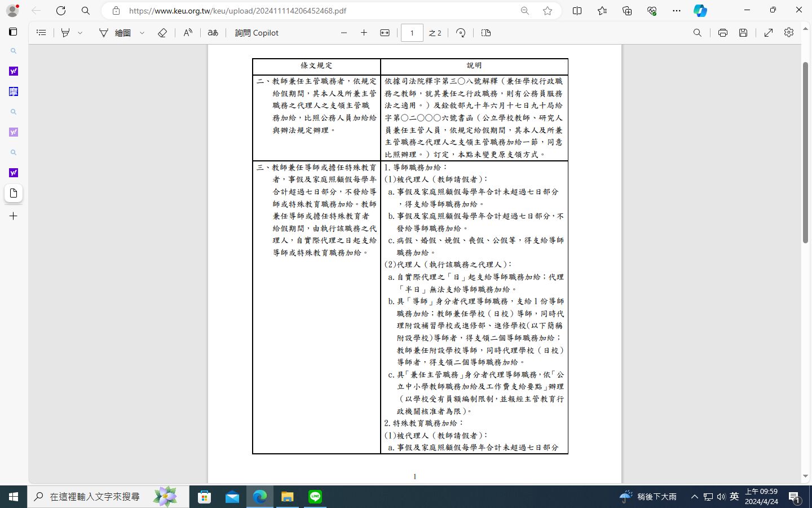Open find in PDF search
This screenshot has width=812, height=508.
[698, 33]
